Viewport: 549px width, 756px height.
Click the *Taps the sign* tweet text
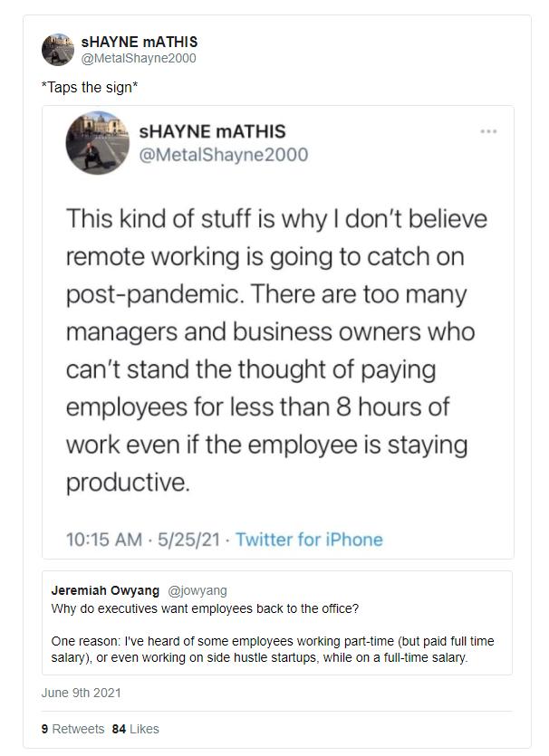pos(90,86)
